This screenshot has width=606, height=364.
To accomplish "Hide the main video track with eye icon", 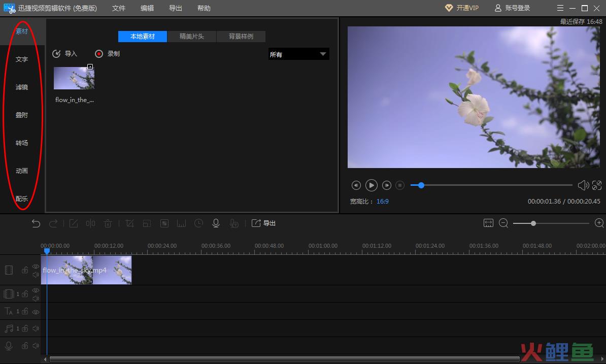I will (36, 267).
